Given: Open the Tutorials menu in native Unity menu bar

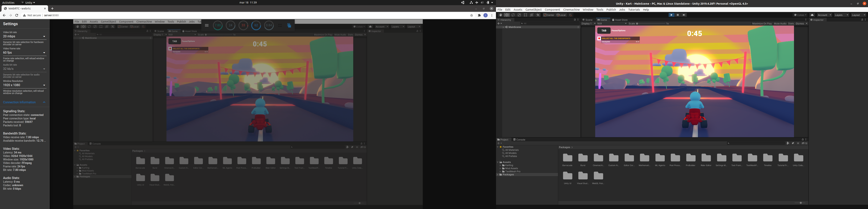Looking at the screenshot, I should tap(634, 10).
